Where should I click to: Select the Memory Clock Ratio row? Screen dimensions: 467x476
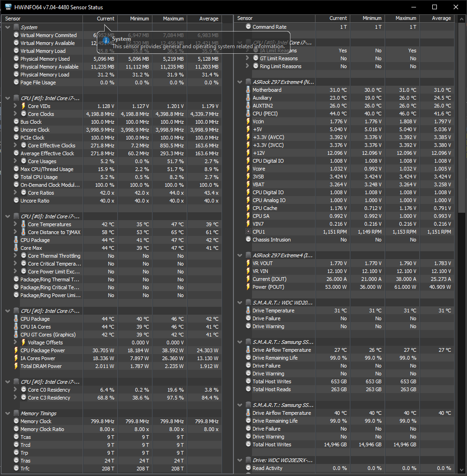pyautogui.click(x=111, y=429)
